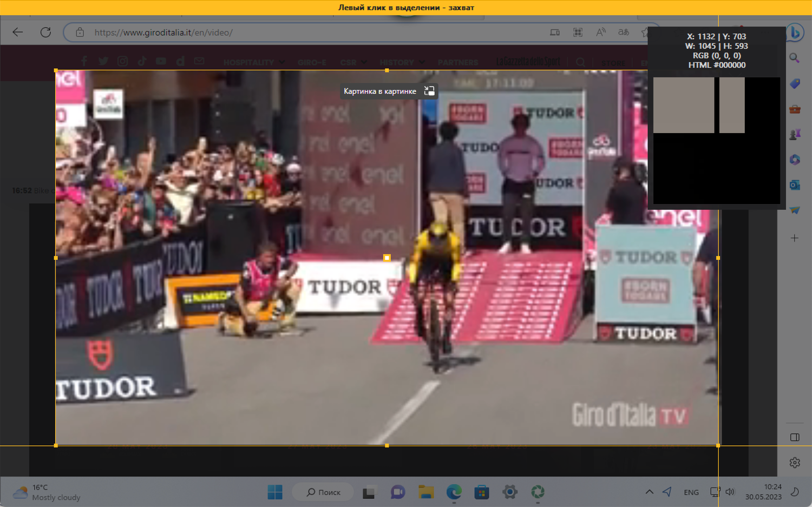View site information via the lock icon
812x507 pixels.
pos(80,32)
